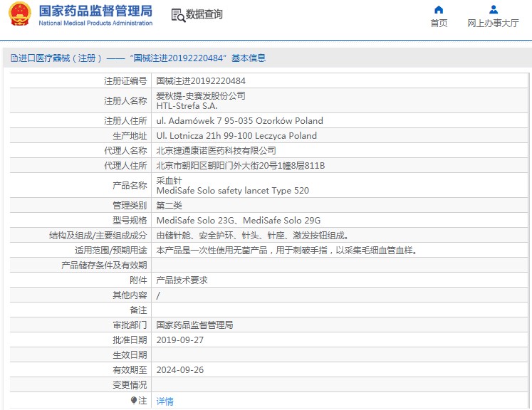This screenshot has width=532, height=410.
Task: Click approval date 2019-09-27
Action: [180, 340]
